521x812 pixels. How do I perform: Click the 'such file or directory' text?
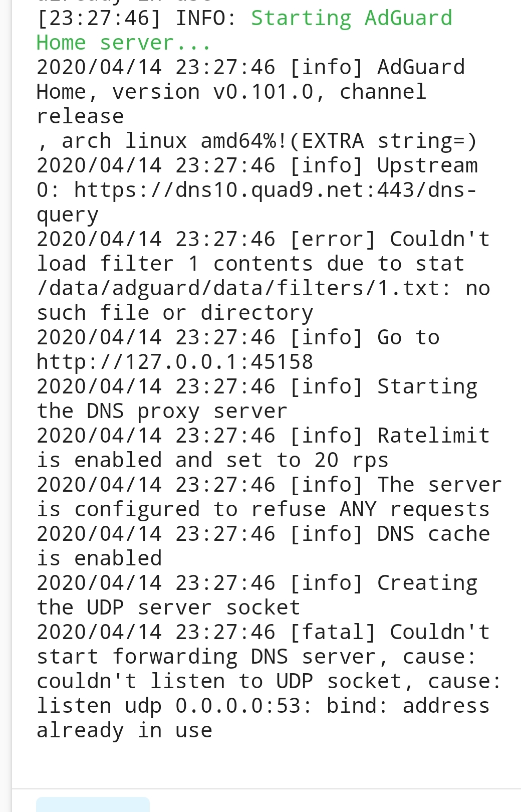pos(175,313)
